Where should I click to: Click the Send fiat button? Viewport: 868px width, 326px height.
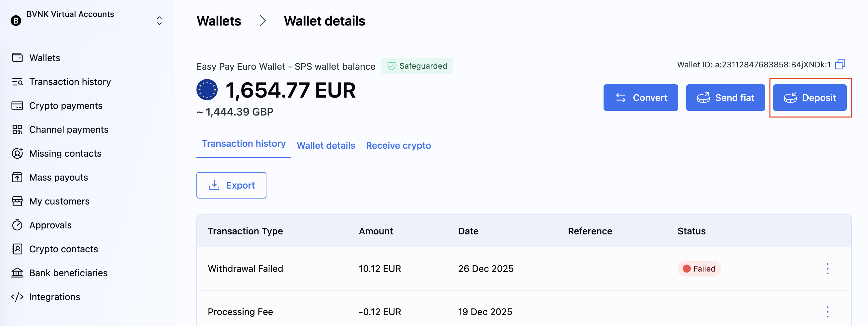pyautogui.click(x=725, y=98)
